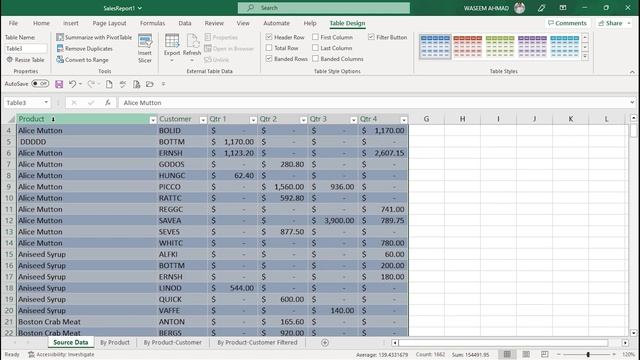Click the insert function fx button
Screen dimensions: 640x360
[107, 103]
